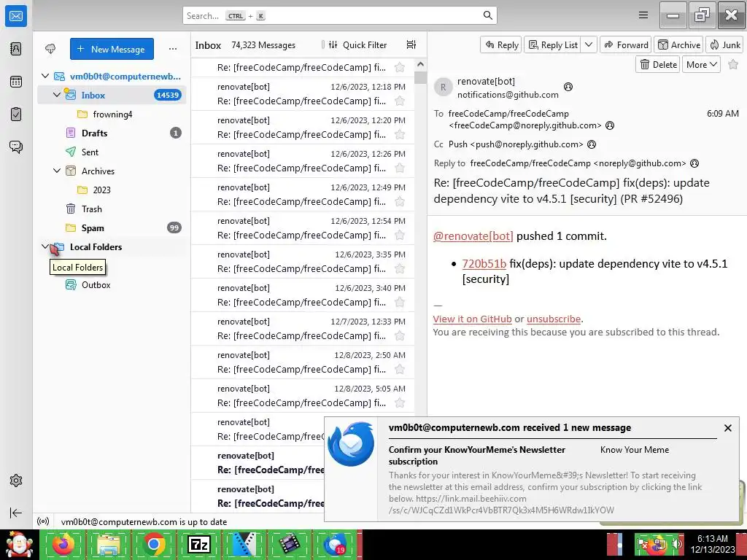
Task: Star the open message in header
Action: pos(733,64)
